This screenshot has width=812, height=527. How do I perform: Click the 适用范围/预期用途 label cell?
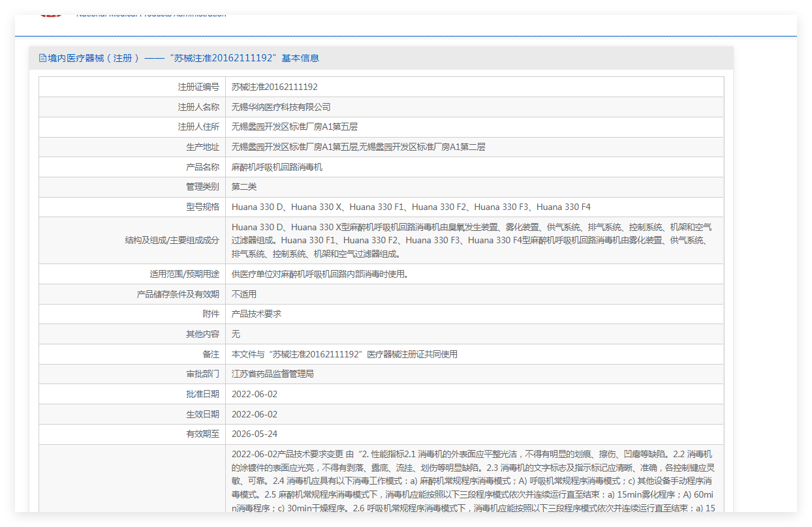[x=133, y=274]
